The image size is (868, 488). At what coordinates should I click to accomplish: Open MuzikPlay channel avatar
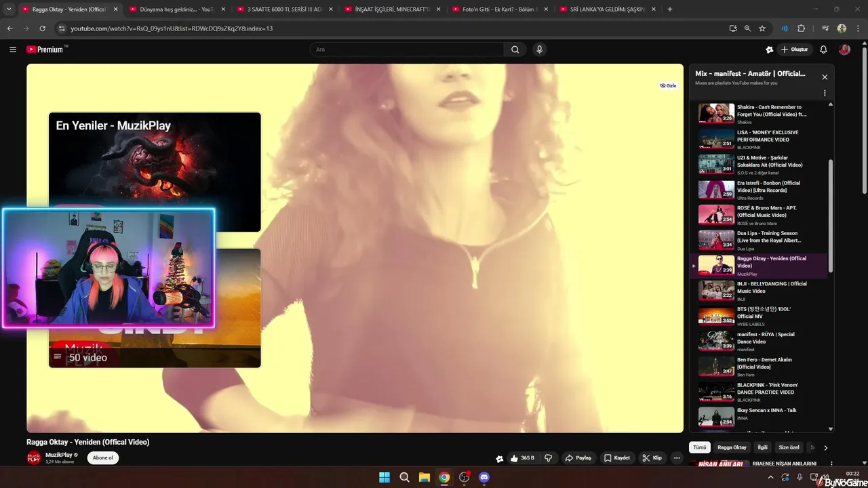34,458
